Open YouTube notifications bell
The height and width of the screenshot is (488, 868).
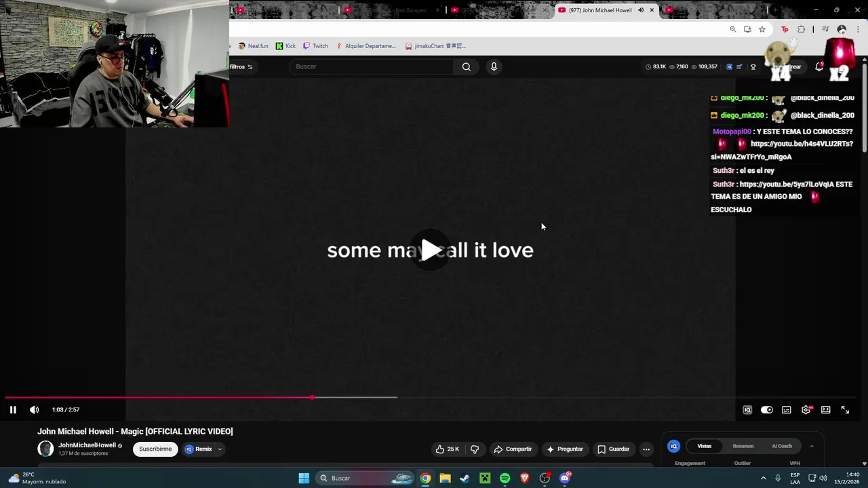[x=819, y=66]
